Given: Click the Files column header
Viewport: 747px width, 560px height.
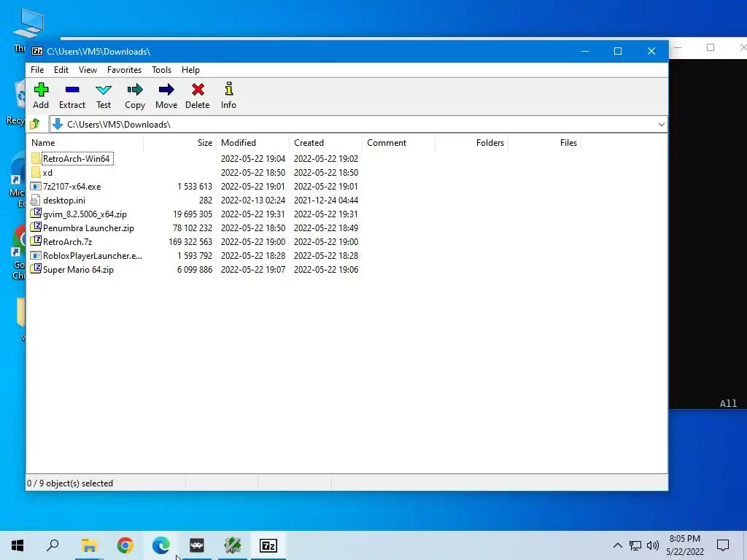Looking at the screenshot, I should pos(544,143).
